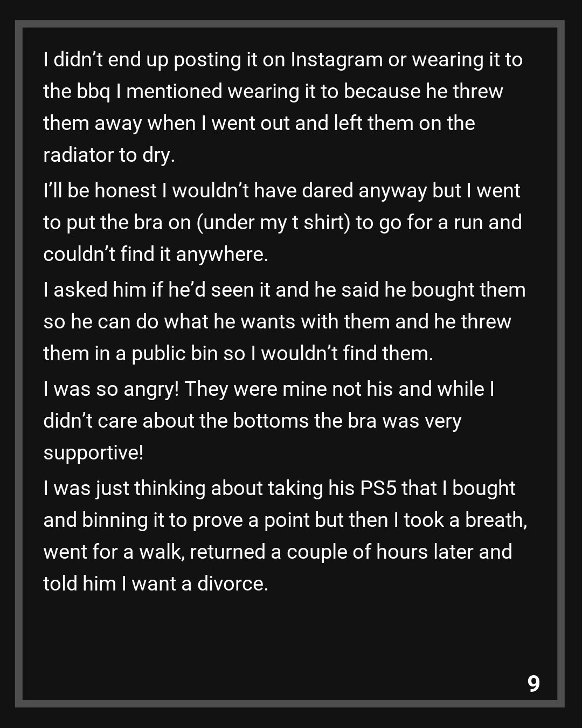Click the word "divorce." at the end
The image size is (582, 728).
(232, 583)
